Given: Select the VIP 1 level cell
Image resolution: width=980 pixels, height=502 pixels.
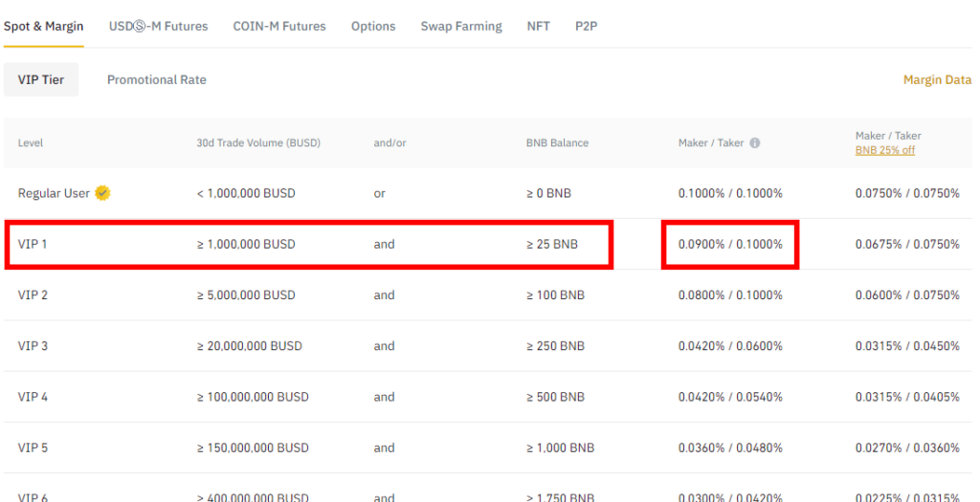Looking at the screenshot, I should point(33,244).
